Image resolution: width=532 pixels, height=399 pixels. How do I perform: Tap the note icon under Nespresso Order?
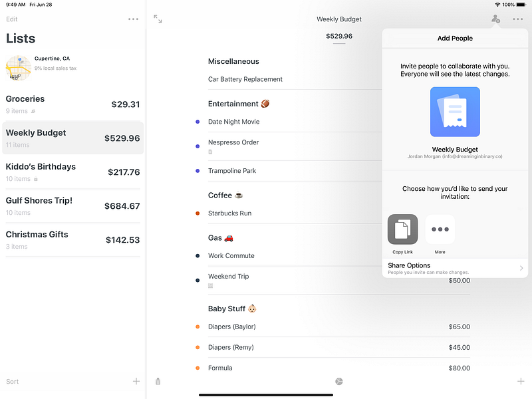pos(210,152)
